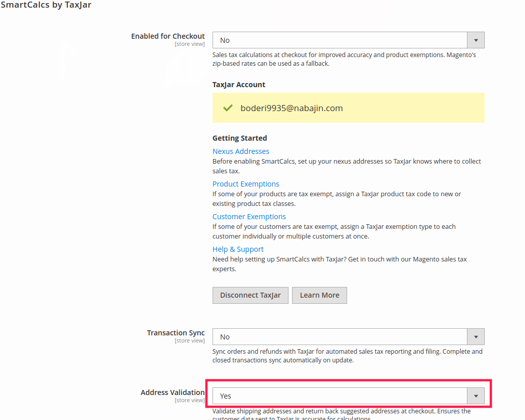Click the green checkmark beside the TaxJar email
This screenshot has height=420, width=525.
(228, 108)
